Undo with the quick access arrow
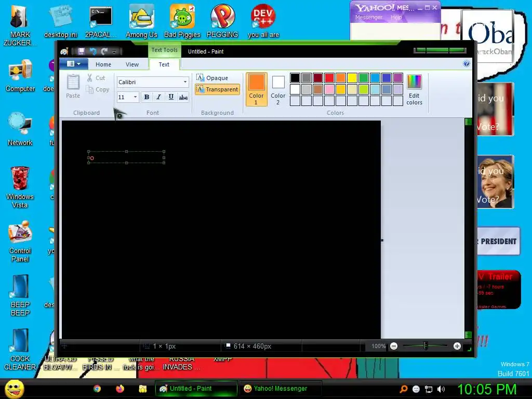The height and width of the screenshot is (399, 532). point(93,51)
